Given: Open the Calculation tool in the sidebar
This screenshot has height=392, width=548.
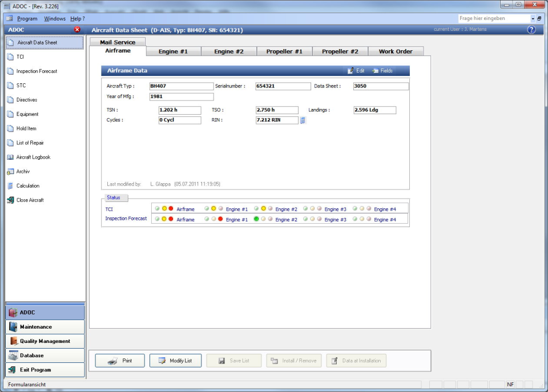Looking at the screenshot, I should click(x=29, y=185).
